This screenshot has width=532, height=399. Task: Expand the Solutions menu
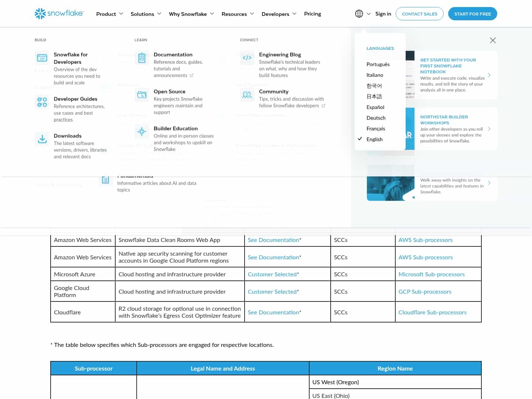146,14
